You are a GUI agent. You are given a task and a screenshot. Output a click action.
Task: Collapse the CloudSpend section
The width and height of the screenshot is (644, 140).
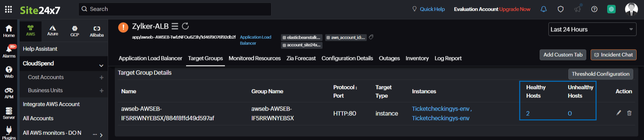[x=101, y=65]
